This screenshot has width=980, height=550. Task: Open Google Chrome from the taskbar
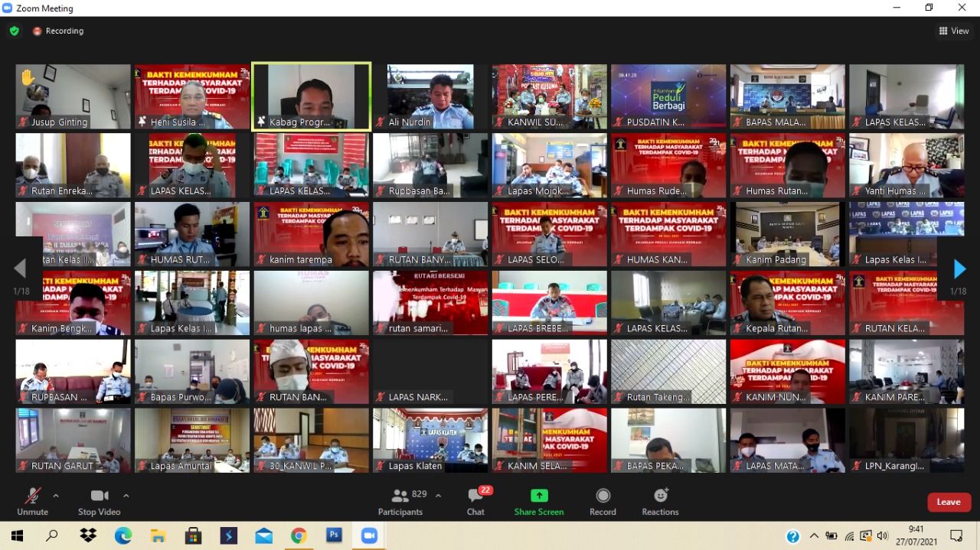click(299, 536)
